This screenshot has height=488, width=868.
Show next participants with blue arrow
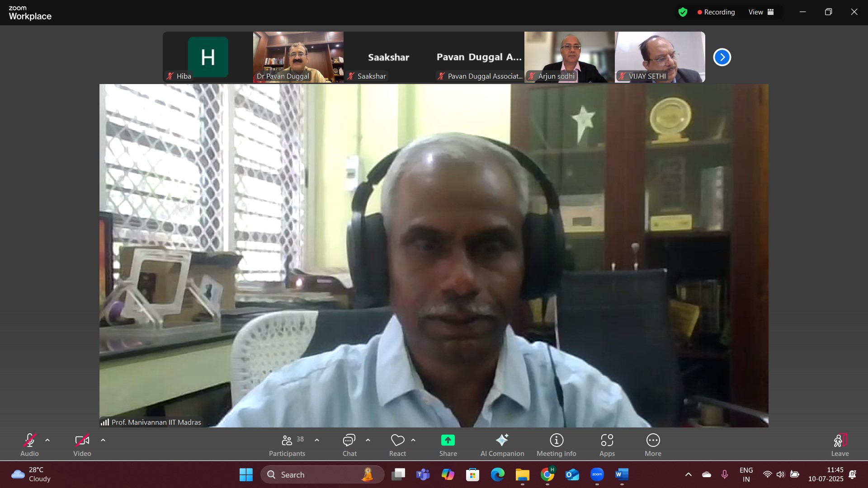(722, 57)
